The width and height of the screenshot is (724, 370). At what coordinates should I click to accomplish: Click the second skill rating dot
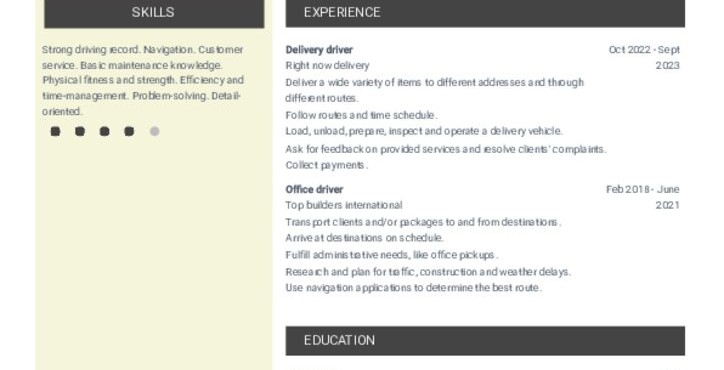[80, 132]
